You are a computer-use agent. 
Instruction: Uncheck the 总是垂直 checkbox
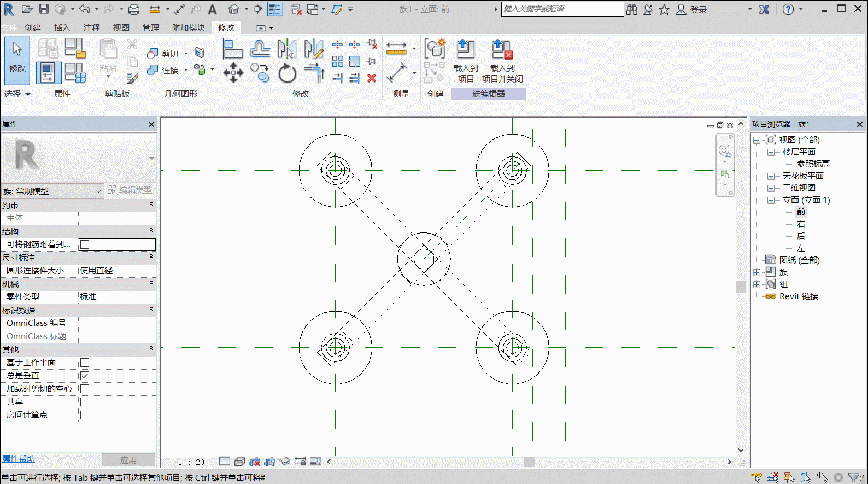click(x=85, y=376)
